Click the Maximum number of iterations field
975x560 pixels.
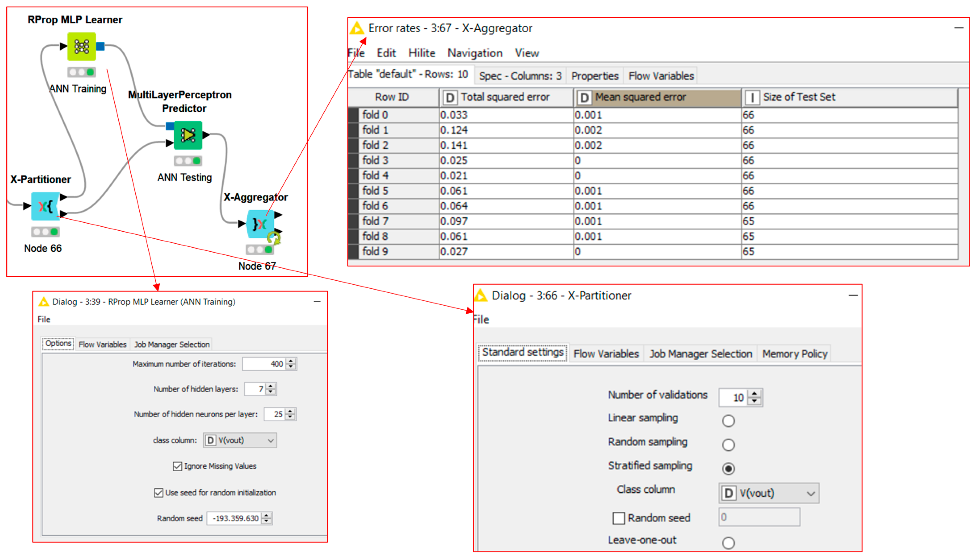[x=264, y=364]
